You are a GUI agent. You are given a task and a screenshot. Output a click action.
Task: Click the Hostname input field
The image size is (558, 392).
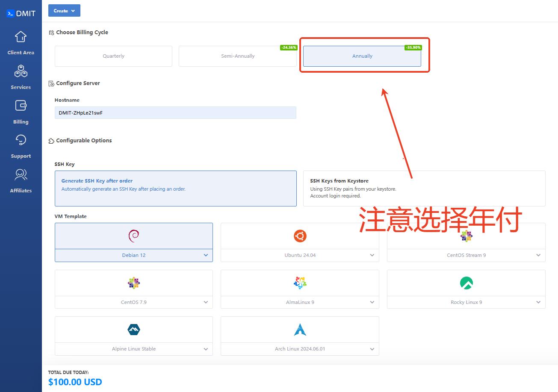[175, 112]
